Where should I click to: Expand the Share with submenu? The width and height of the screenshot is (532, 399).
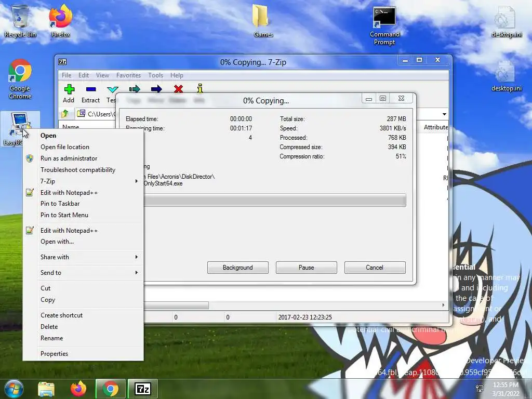[x=83, y=257]
